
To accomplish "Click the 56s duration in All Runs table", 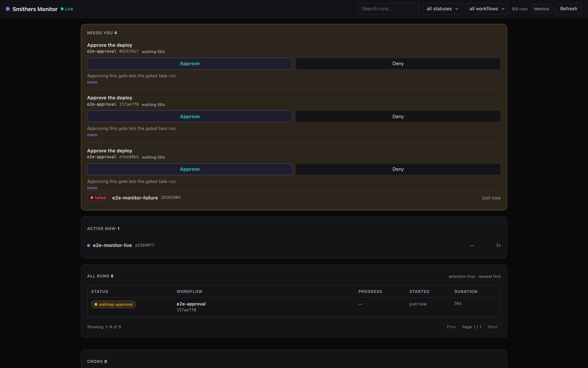I will coord(458,303).
